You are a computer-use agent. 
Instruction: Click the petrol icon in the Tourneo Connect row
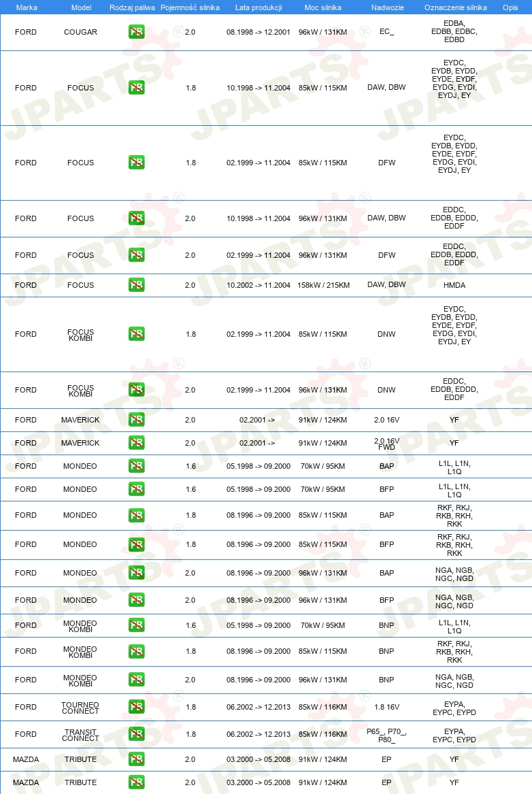point(137,707)
